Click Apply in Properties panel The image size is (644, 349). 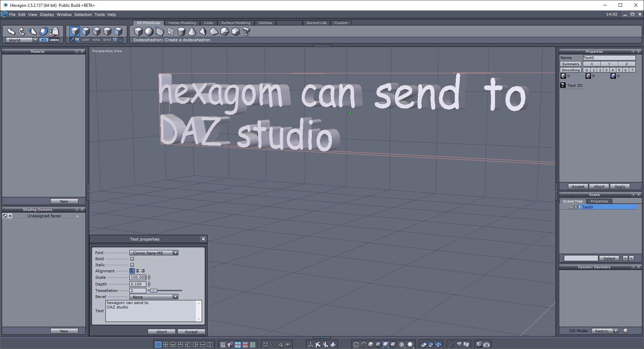tap(620, 186)
